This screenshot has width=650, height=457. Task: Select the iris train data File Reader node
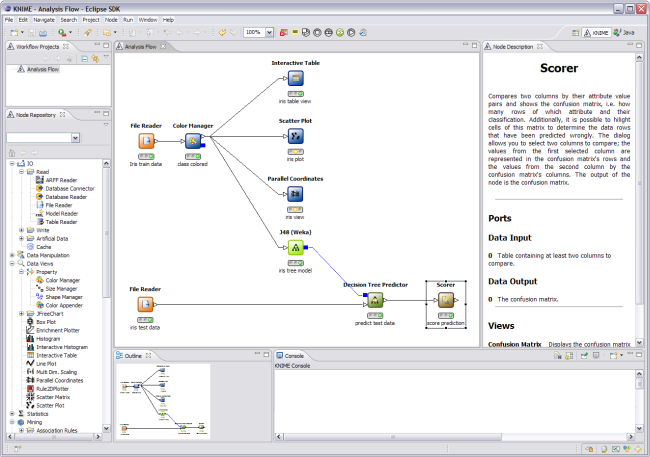(x=146, y=142)
